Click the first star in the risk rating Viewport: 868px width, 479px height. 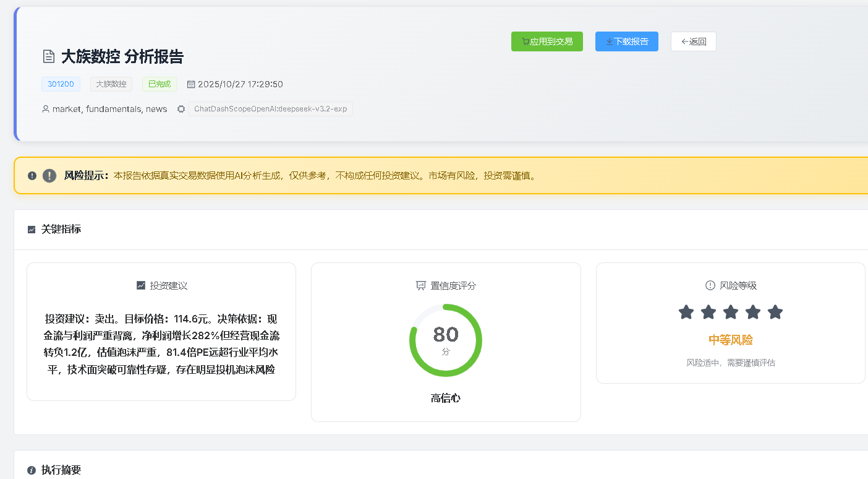pos(686,313)
